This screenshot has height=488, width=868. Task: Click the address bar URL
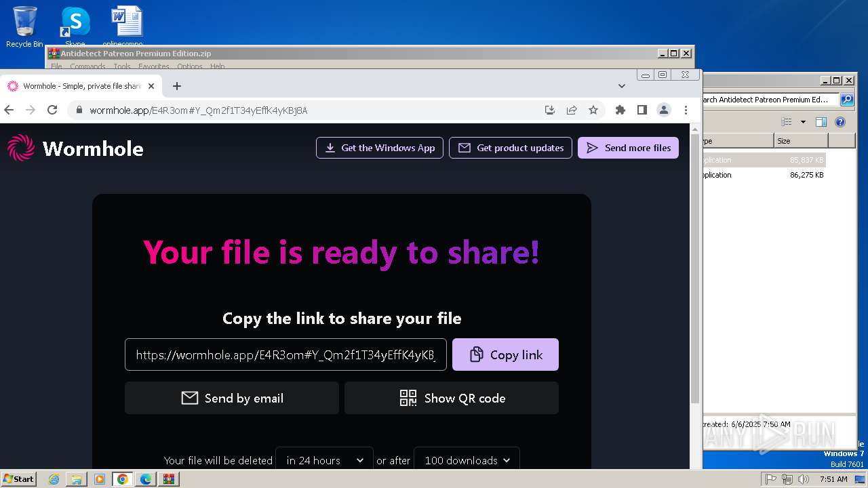click(199, 110)
